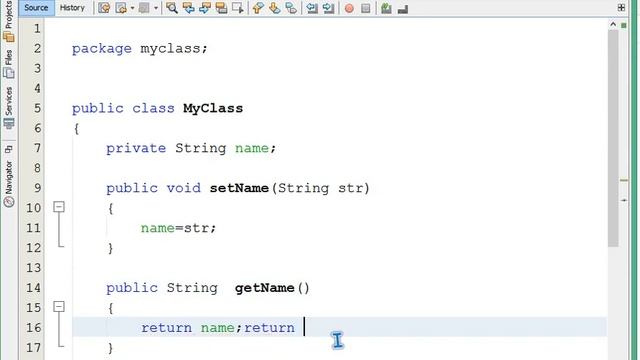Click Shift Line Left icon
The width and height of the screenshot is (640, 360).
[312, 8]
